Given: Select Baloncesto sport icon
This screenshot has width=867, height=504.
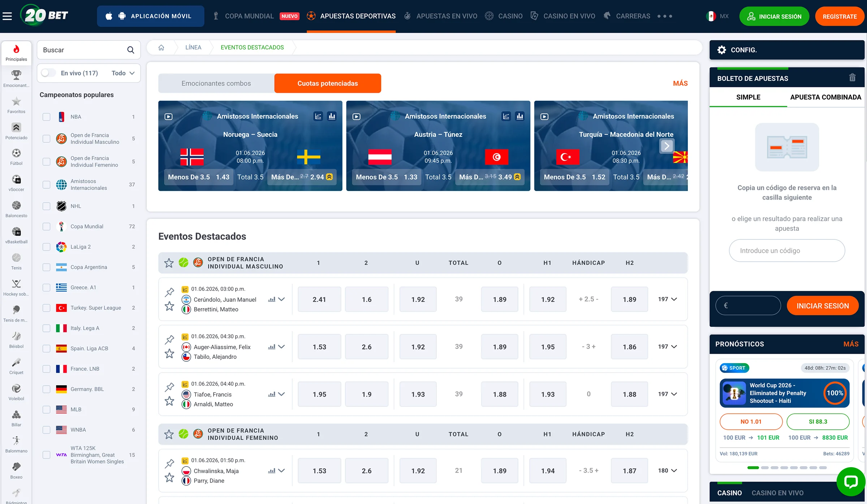Looking at the screenshot, I should point(16,209).
